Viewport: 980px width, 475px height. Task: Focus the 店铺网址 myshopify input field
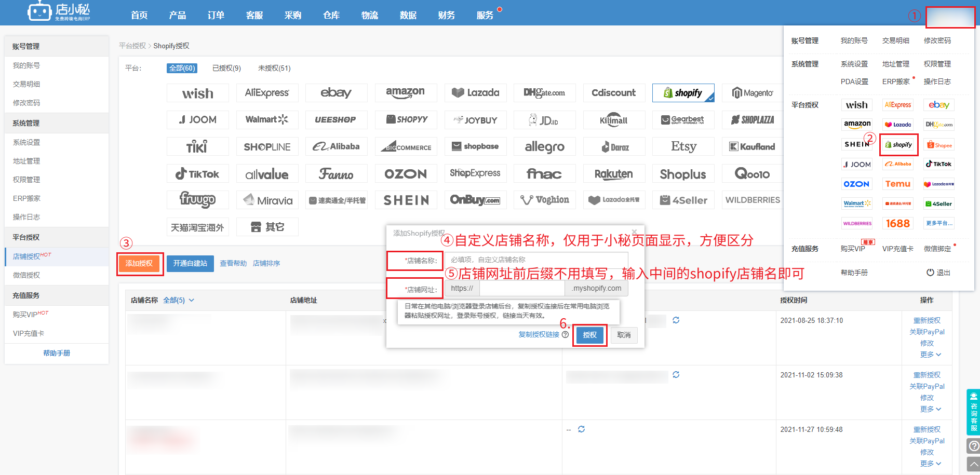tap(522, 288)
